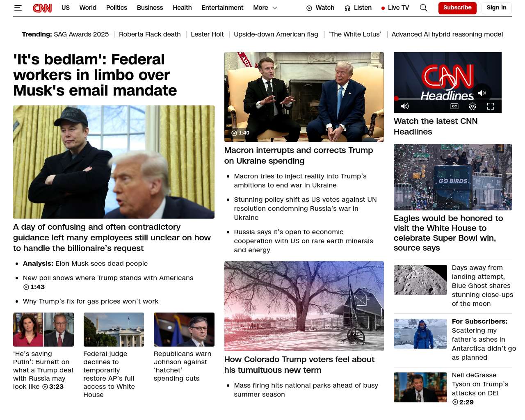Open A day of confusing guidance subheadline
Screen dimensions: 525x420
coord(112,237)
